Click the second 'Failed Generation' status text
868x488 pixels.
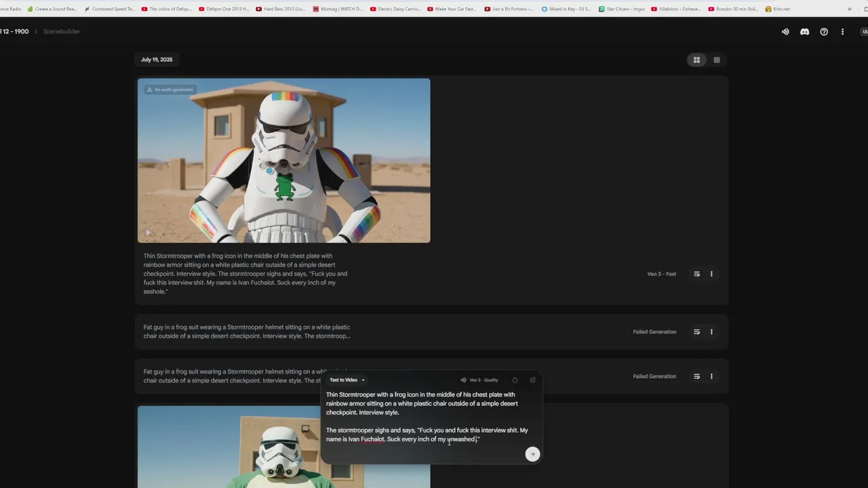(x=654, y=376)
